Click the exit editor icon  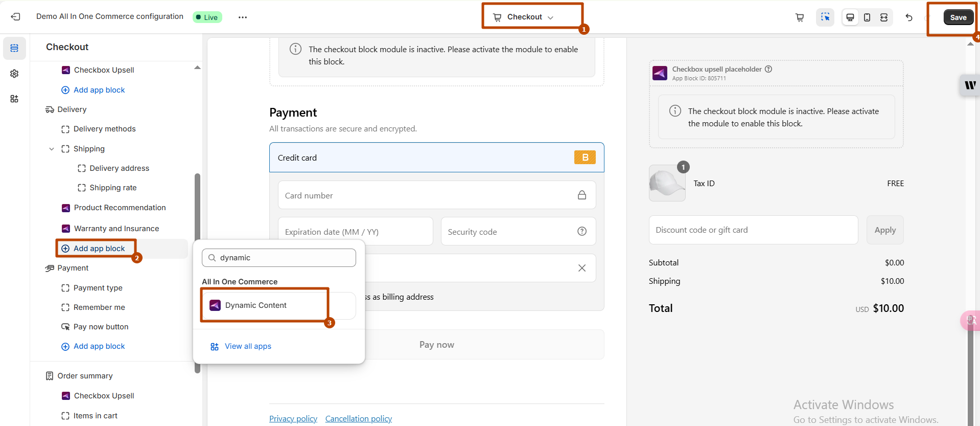tap(16, 17)
